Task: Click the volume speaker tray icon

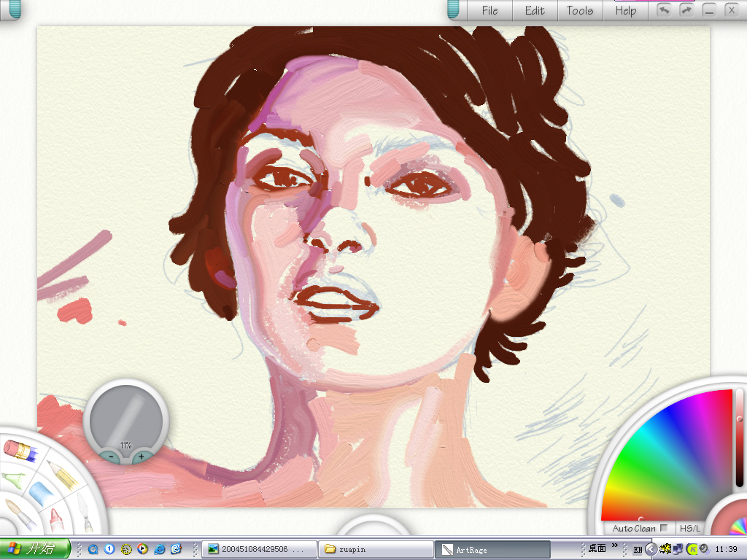Action: 703,549
